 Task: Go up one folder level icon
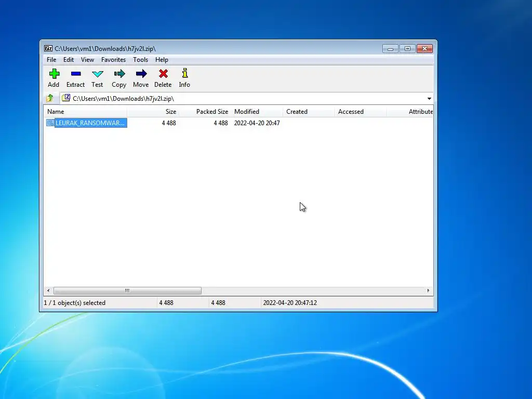[49, 98]
